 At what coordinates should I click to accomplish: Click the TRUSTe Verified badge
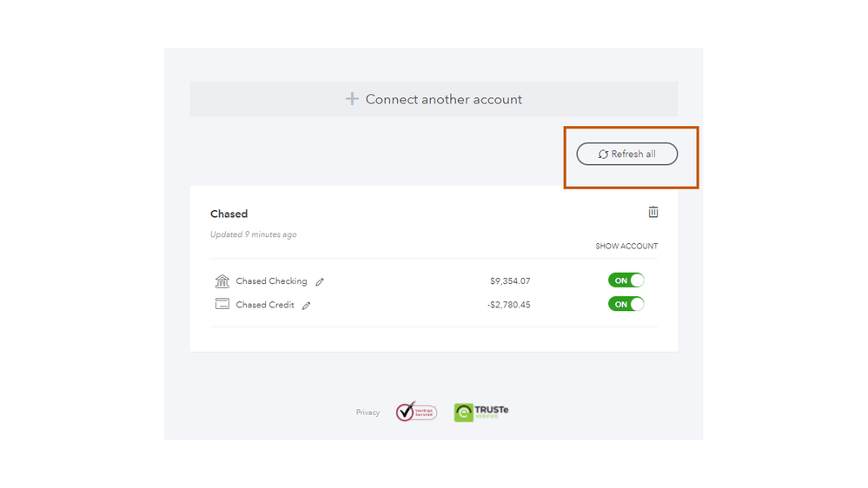[x=481, y=412]
